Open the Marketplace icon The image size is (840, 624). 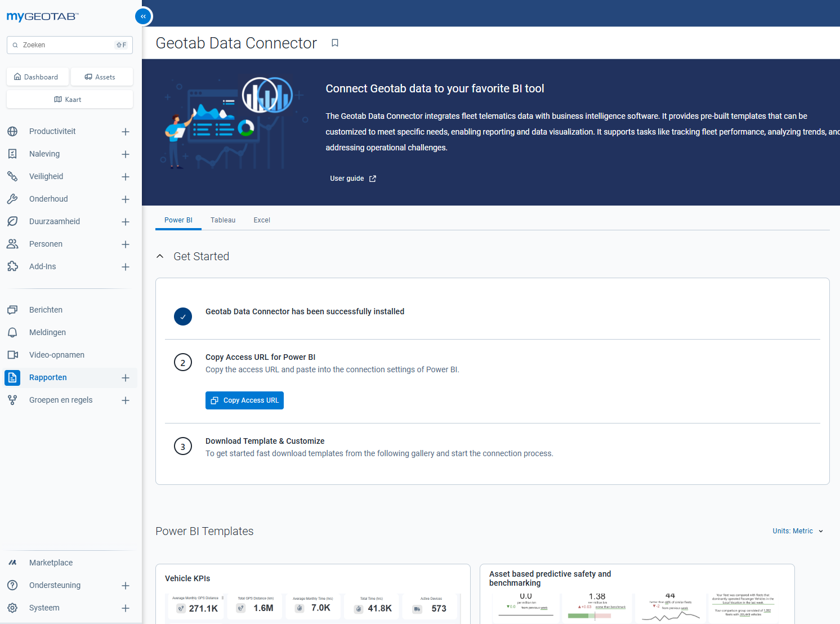point(12,563)
